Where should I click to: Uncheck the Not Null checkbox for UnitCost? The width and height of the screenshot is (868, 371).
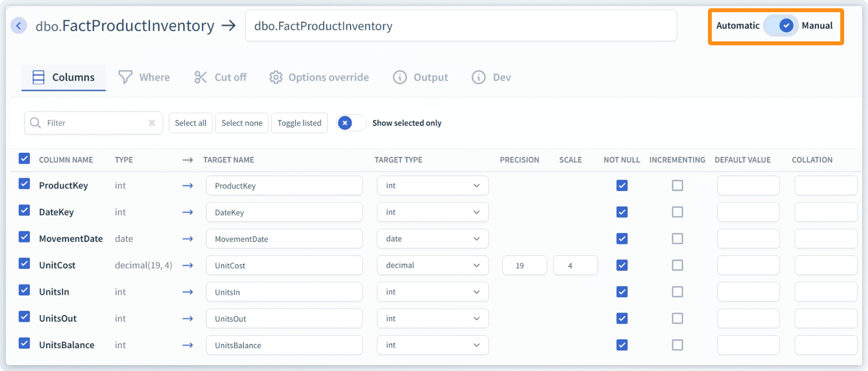[x=622, y=265]
